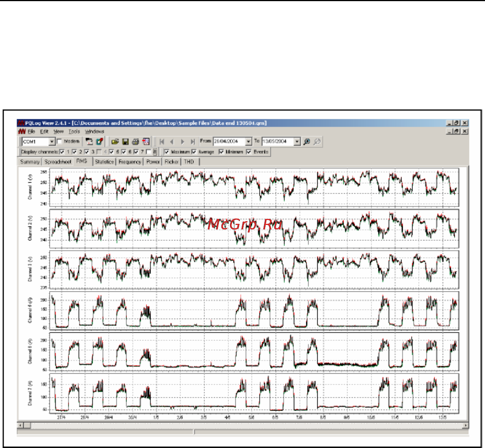Minimize the inner document window
The height and width of the screenshot is (448, 485).
[x=449, y=131]
